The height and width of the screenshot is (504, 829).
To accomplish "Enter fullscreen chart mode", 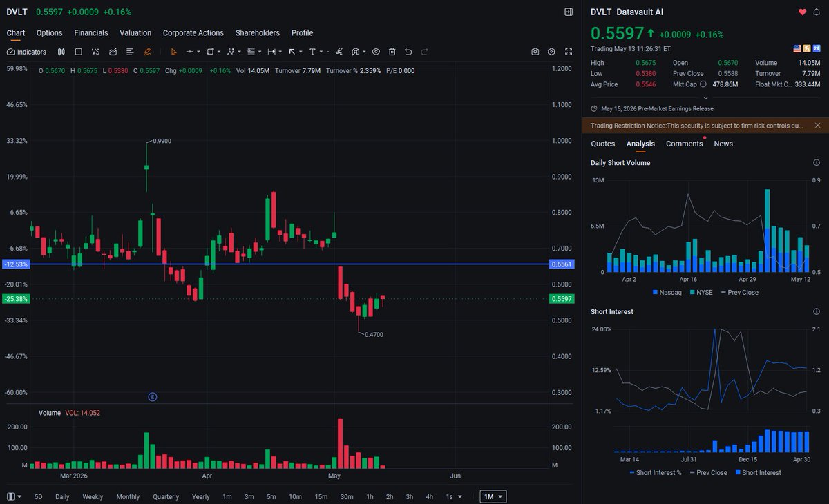I will pos(569,52).
